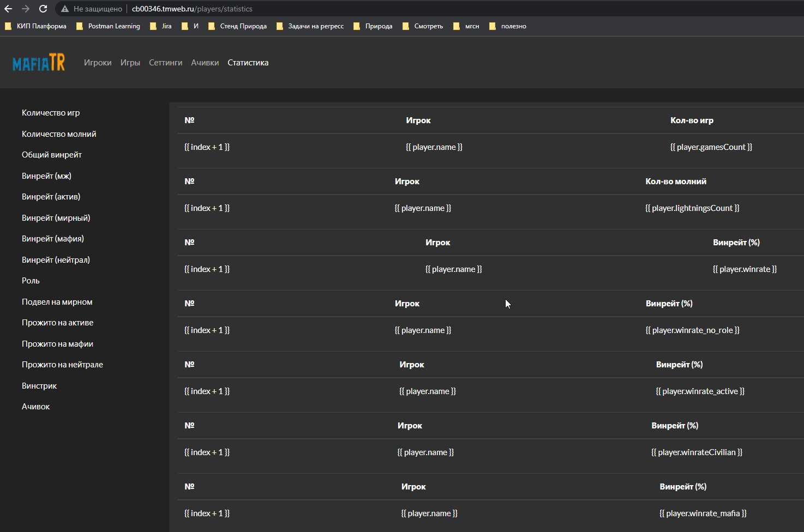Switch to the Сеттинги navigation tab
This screenshot has height=532, width=804.
click(x=165, y=63)
